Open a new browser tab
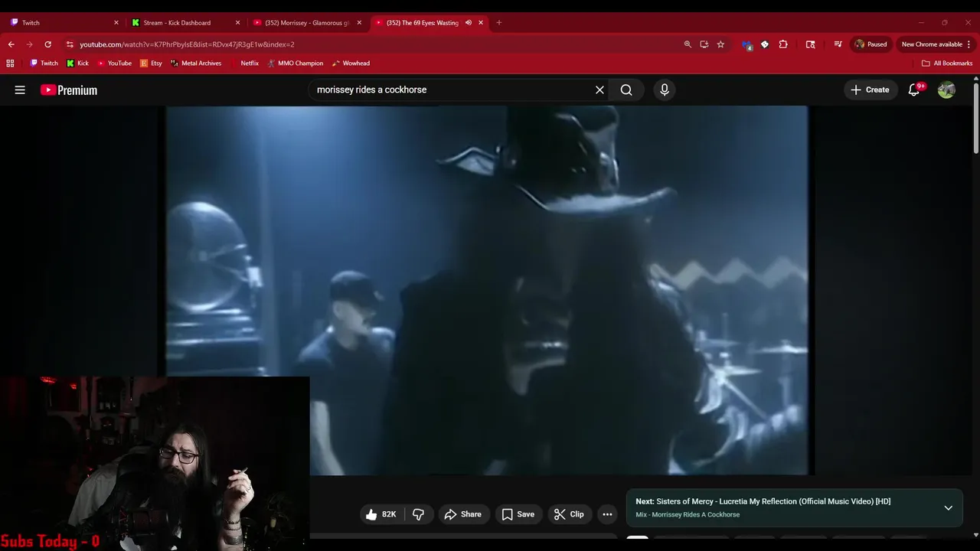This screenshot has width=980, height=551. click(499, 23)
